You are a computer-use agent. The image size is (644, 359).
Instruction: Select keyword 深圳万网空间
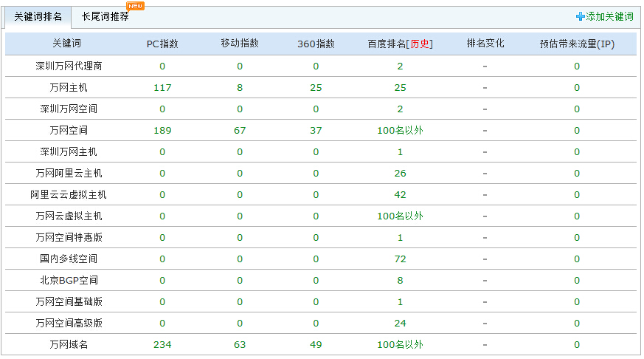point(69,109)
